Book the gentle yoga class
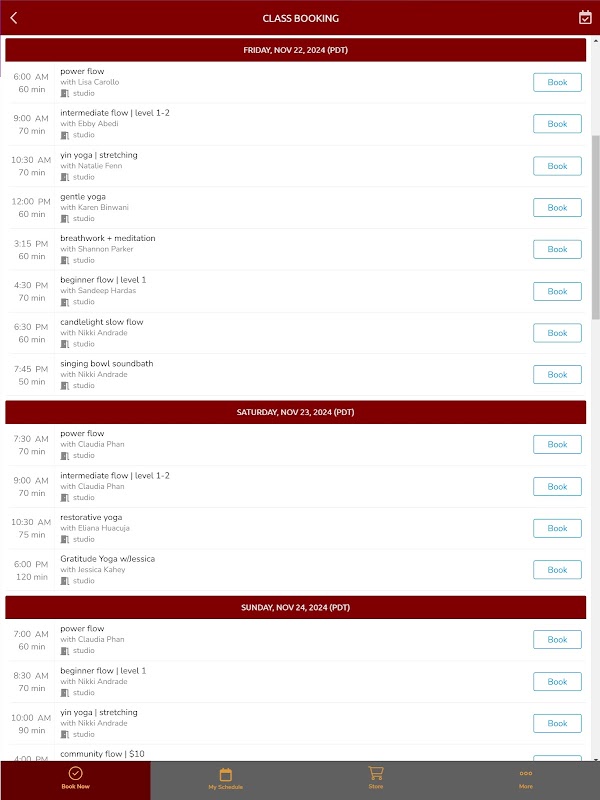The height and width of the screenshot is (800, 600). pyautogui.click(x=557, y=208)
